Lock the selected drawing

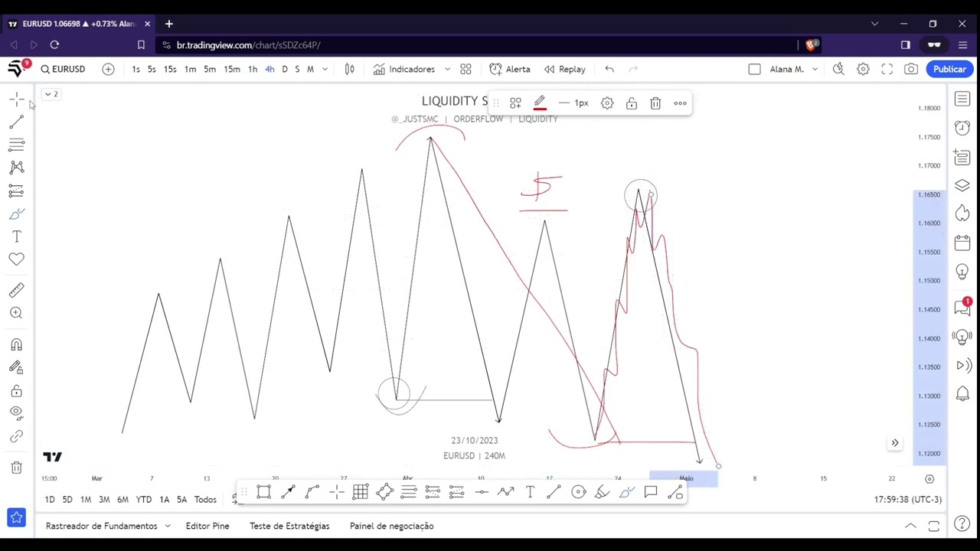click(632, 103)
